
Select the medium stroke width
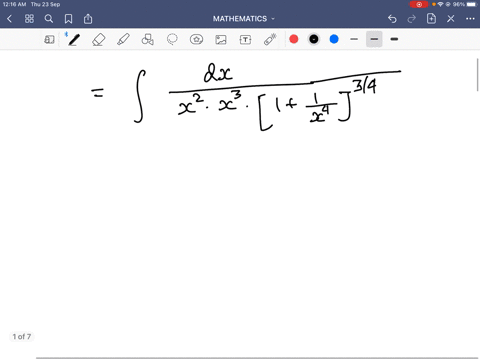(374, 39)
